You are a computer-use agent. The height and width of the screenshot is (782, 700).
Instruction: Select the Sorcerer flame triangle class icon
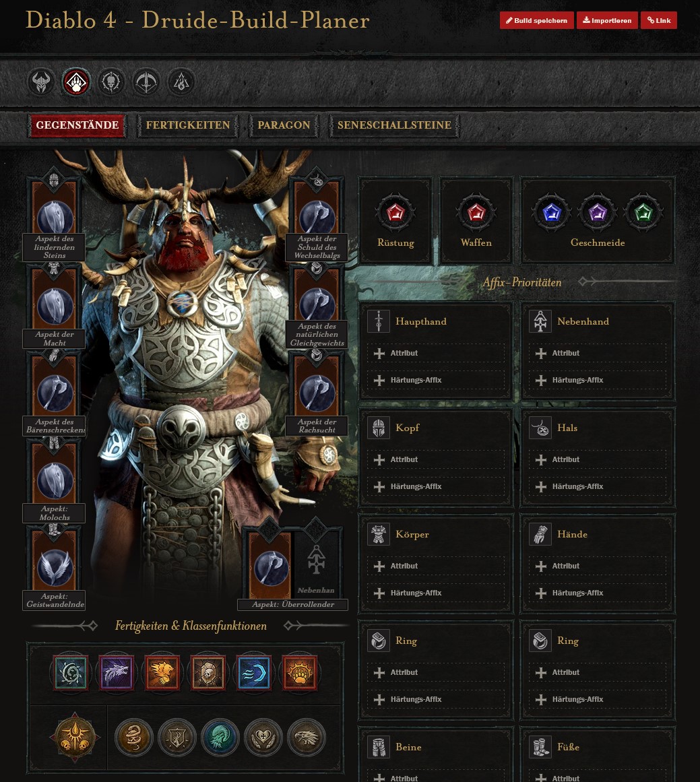pyautogui.click(x=181, y=82)
